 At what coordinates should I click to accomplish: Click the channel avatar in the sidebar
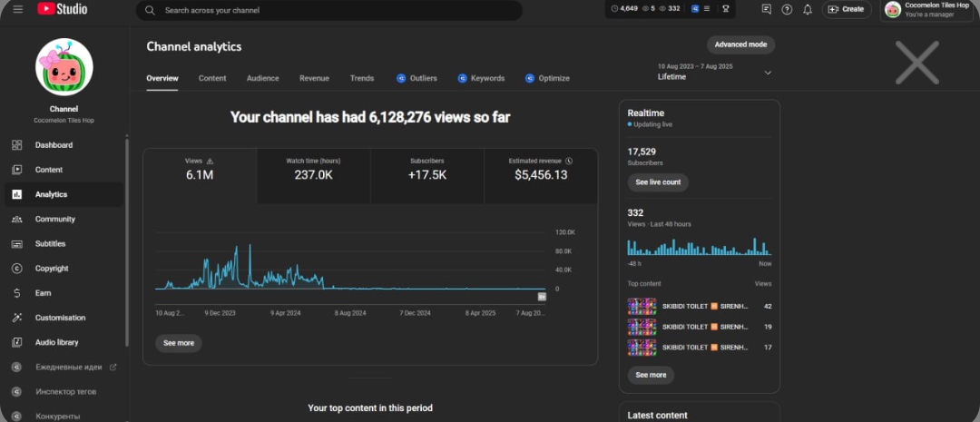pyautogui.click(x=64, y=67)
